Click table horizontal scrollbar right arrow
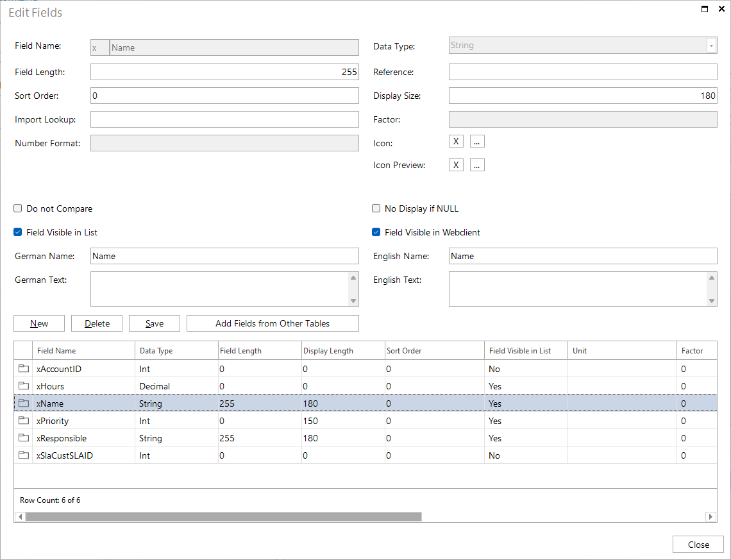The width and height of the screenshot is (731, 560). [x=710, y=516]
